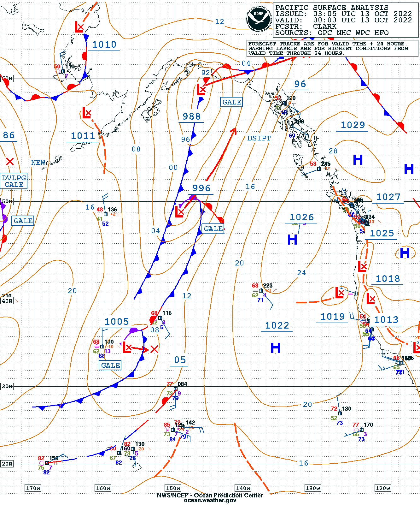Select the GALE box below the 1005 low

[110, 365]
